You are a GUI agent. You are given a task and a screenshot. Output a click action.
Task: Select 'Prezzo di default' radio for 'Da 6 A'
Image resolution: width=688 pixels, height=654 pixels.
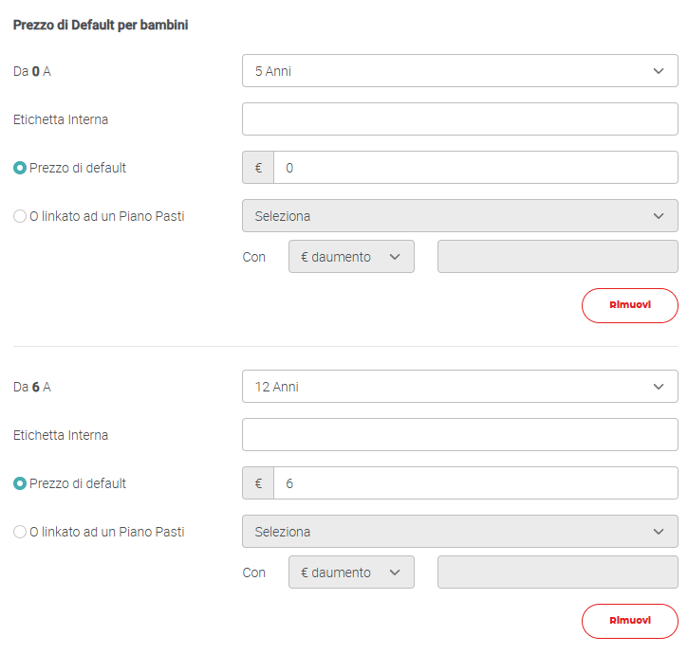coord(20,484)
